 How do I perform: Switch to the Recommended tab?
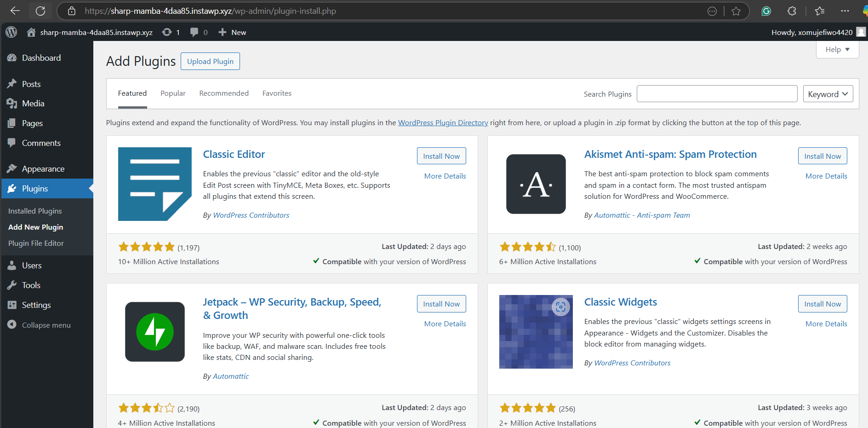pyautogui.click(x=224, y=93)
